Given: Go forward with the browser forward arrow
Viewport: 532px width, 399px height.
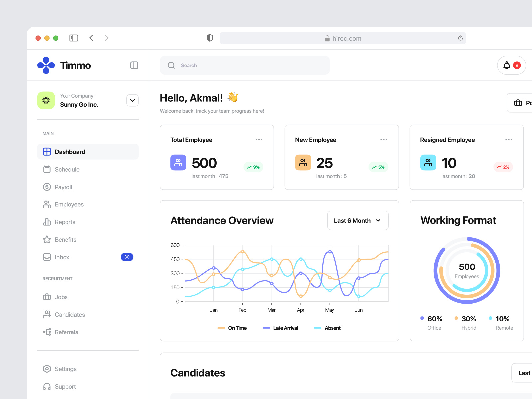Looking at the screenshot, I should (107, 38).
